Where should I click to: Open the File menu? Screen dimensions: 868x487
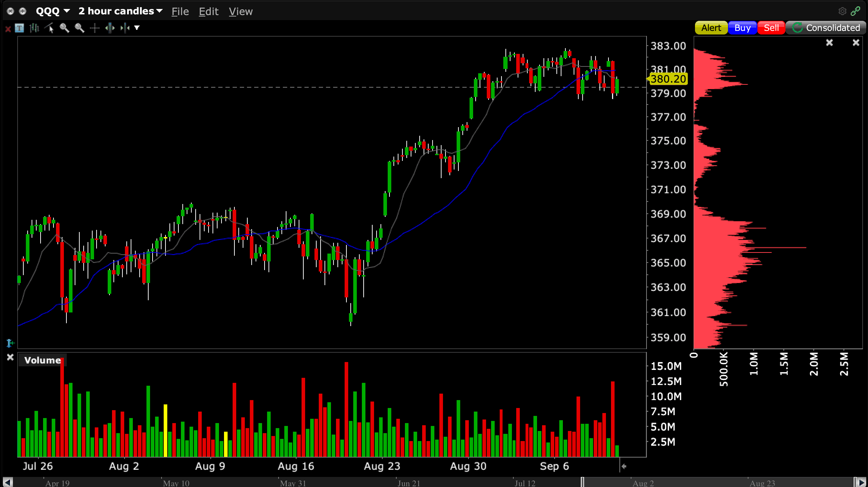click(180, 11)
